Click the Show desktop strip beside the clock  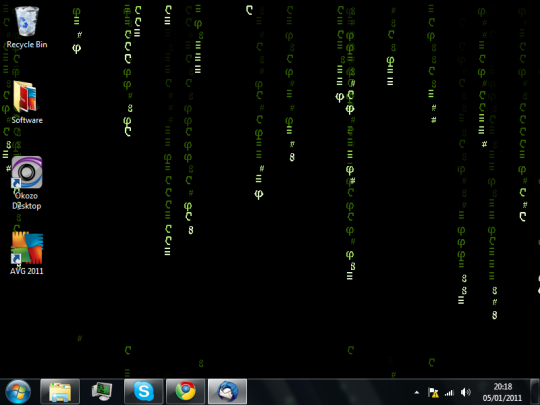pos(534,392)
